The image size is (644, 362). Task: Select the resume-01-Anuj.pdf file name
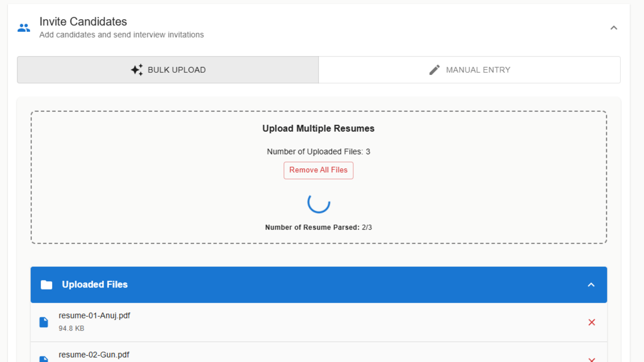click(x=94, y=315)
